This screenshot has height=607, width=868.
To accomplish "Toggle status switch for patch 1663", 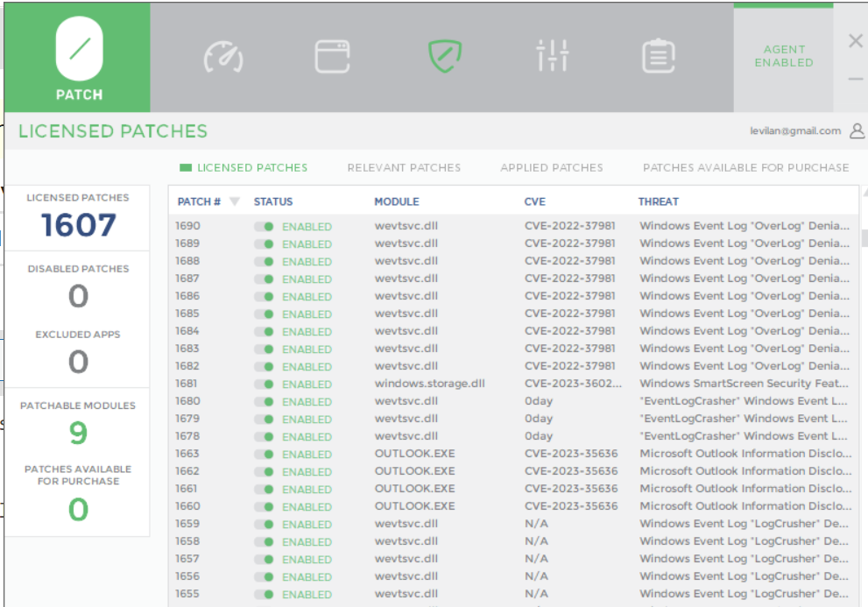I will pyautogui.click(x=264, y=455).
